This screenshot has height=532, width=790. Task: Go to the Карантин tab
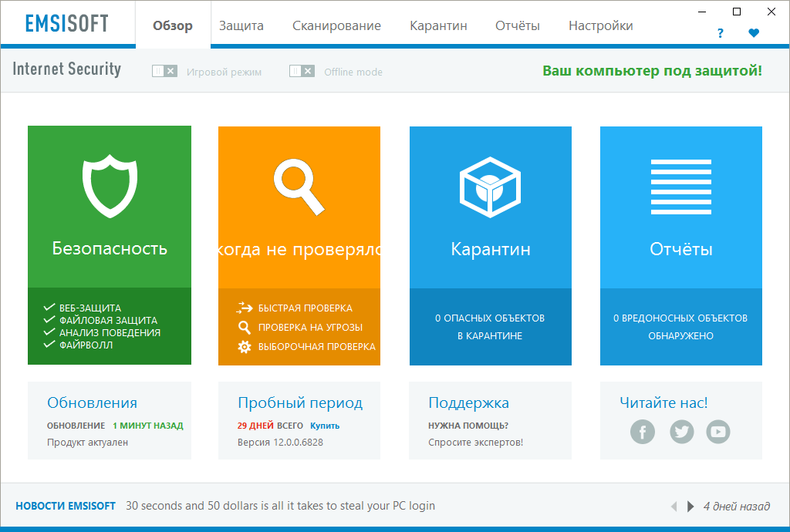coord(438,25)
